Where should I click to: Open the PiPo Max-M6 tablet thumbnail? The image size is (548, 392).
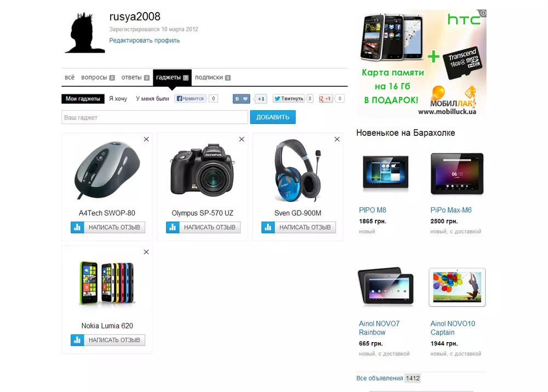[x=457, y=173]
